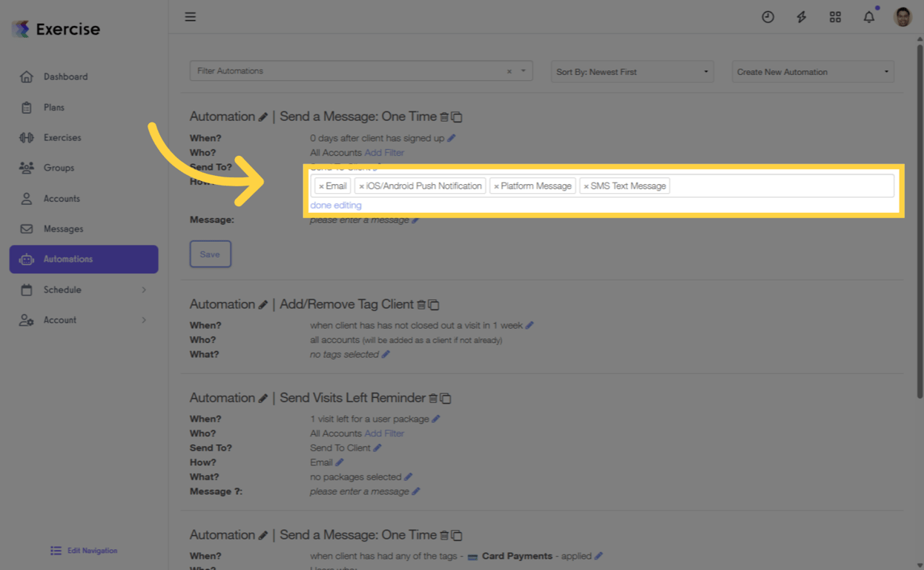The image size is (924, 570).
Task: Edit the Send Visits Left Reminder name
Action: coord(263,399)
